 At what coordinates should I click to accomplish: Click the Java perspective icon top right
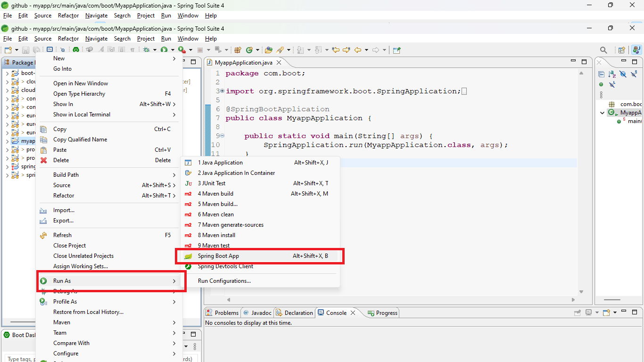coord(636,50)
